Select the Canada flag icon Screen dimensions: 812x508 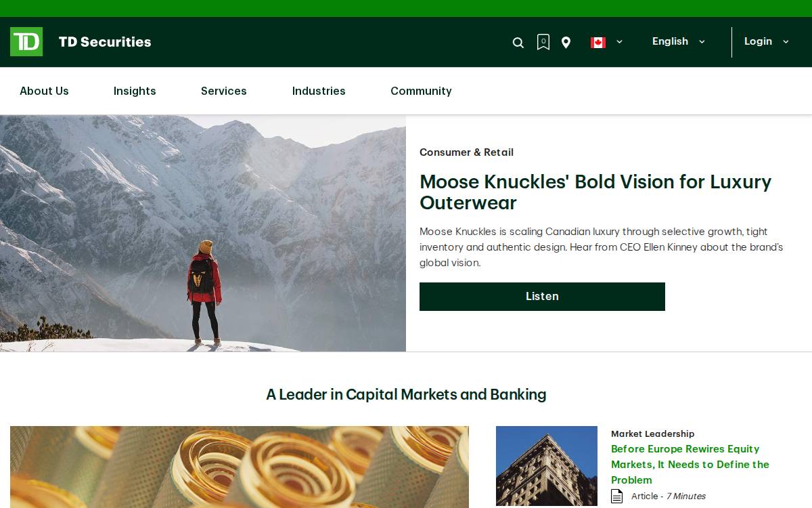(x=597, y=43)
